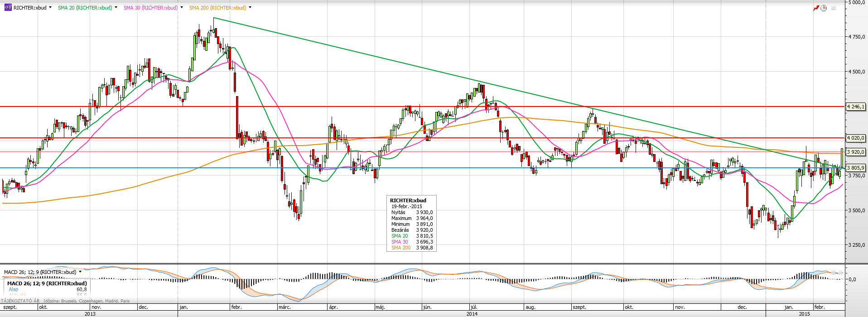Screen dimensions: 868x317
Task: Click the 2015 year label on timeline
Action: tap(804, 314)
